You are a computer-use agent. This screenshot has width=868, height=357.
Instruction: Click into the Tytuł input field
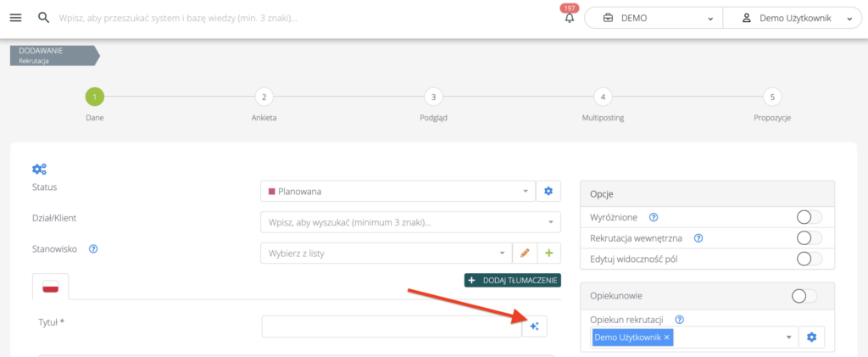click(x=392, y=326)
